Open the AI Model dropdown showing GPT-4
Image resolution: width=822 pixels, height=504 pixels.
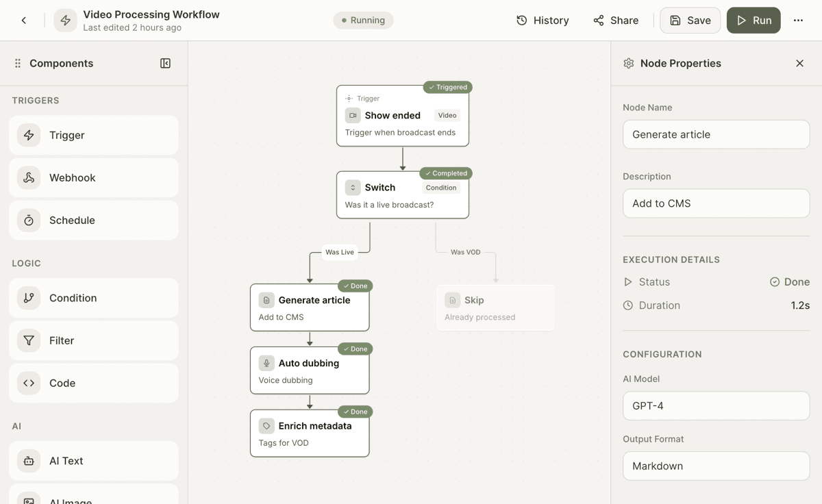click(716, 405)
